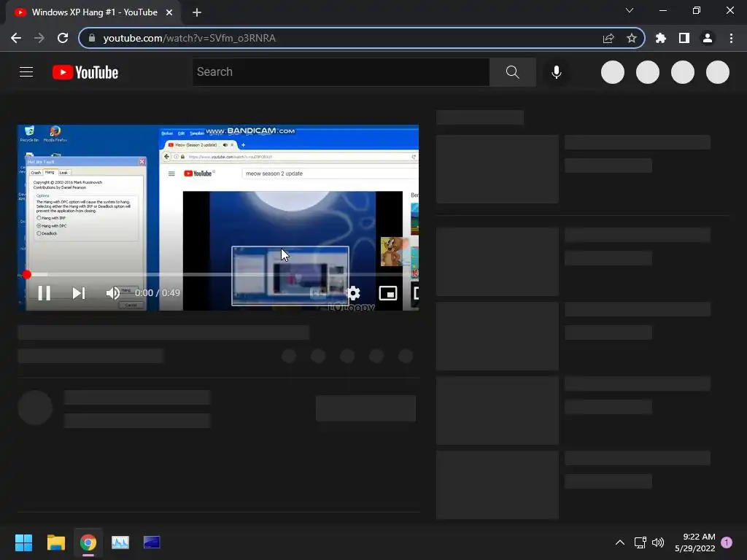This screenshot has height=560, width=747.
Task: Click the share page icon in address bar
Action: (x=608, y=38)
